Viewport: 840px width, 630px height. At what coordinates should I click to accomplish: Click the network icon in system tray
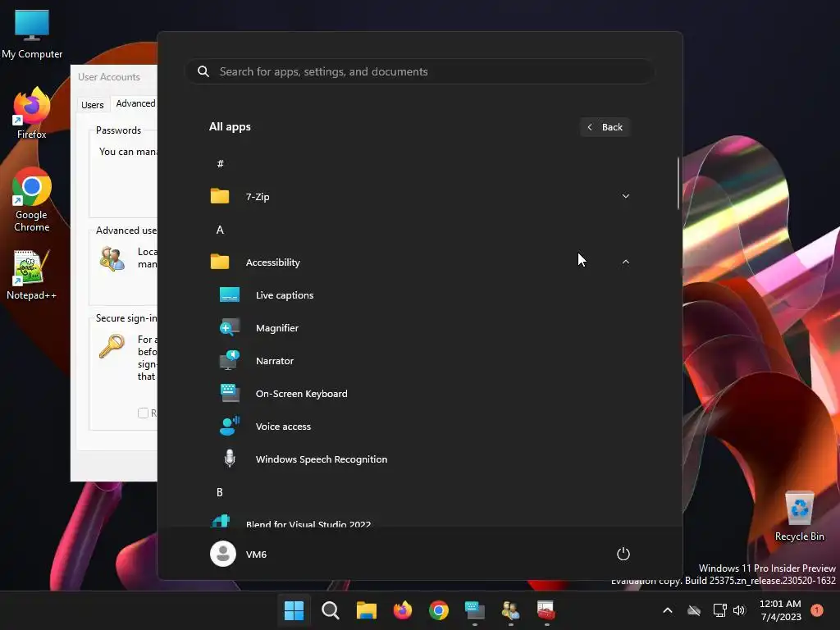click(719, 610)
